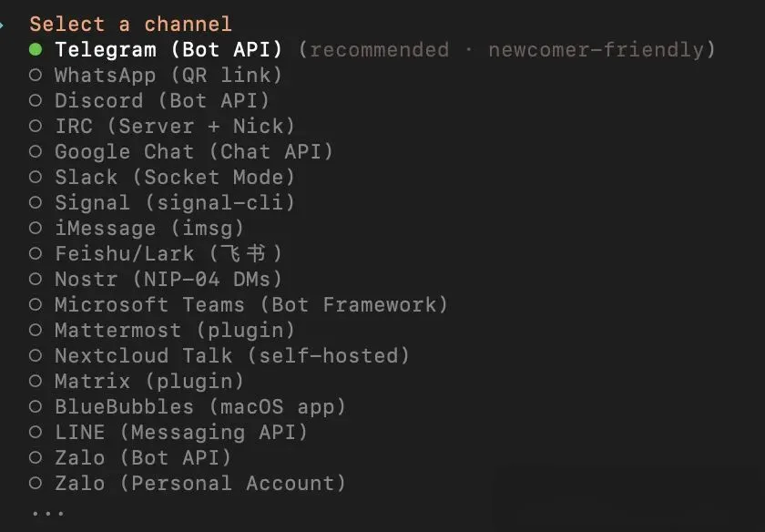This screenshot has height=532, width=765.
Task: Click the ellipsis to show more channels
Action: [x=47, y=513]
